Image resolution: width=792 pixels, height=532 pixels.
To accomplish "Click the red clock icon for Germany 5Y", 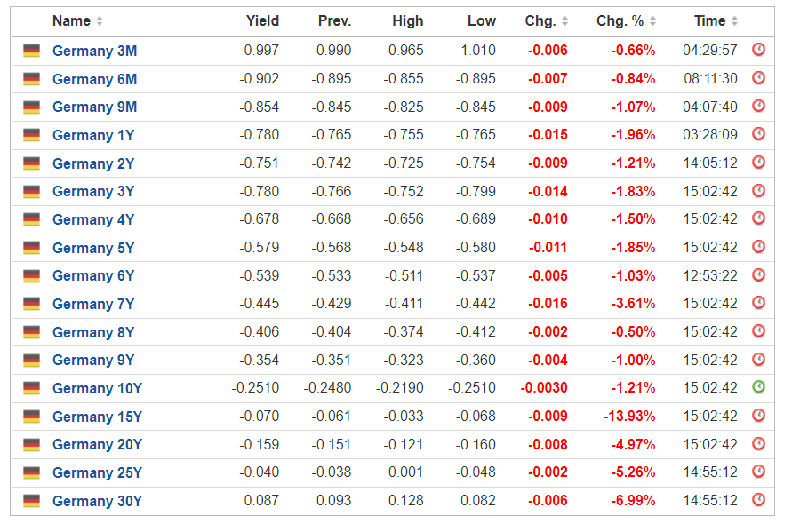I will point(758,247).
